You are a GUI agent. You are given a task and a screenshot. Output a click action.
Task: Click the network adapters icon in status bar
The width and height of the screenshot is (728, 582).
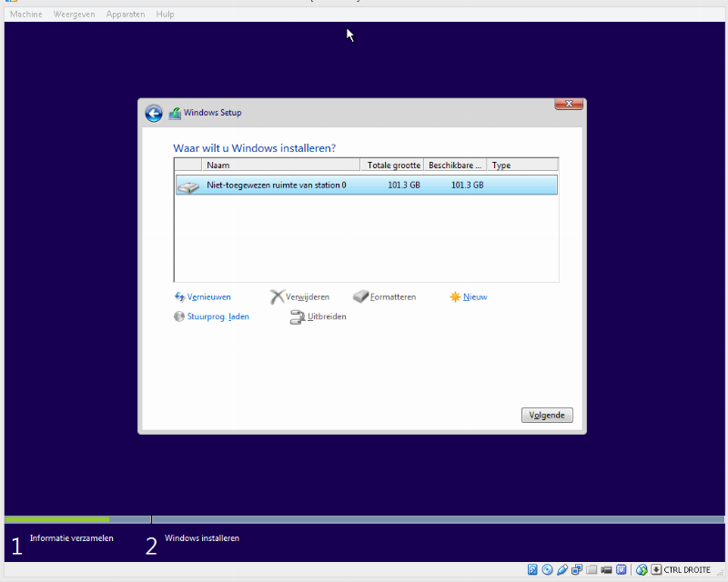[577, 569]
